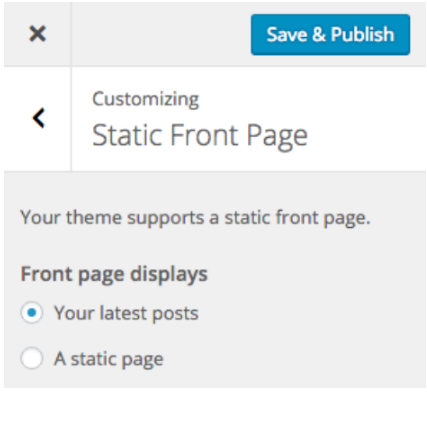Viewport: 427px width, 424px height.
Task: Click the A static page label text
Action: pyautogui.click(x=109, y=359)
